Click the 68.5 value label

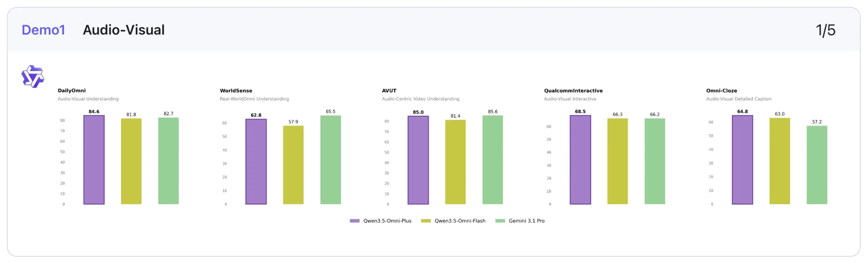[580, 111]
